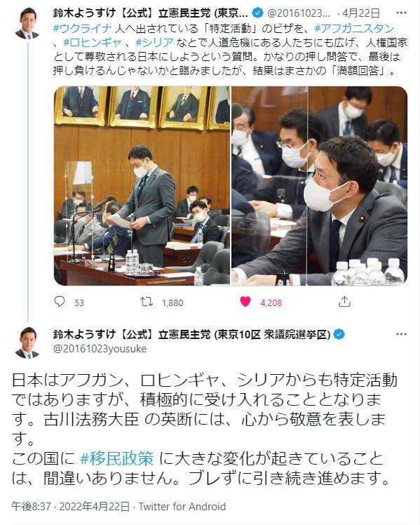View the right photo of the seated masked man

pos(319,186)
